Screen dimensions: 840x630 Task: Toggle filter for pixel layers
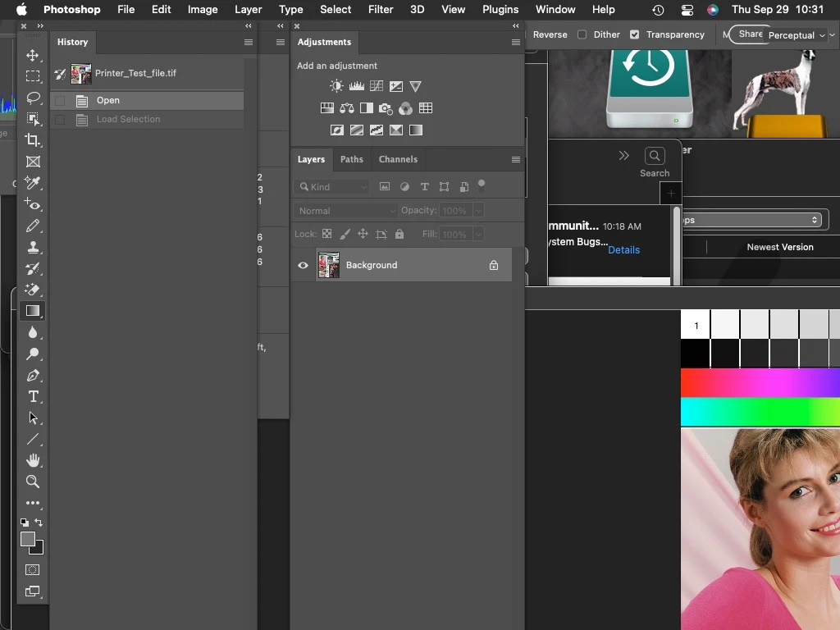[x=385, y=186]
